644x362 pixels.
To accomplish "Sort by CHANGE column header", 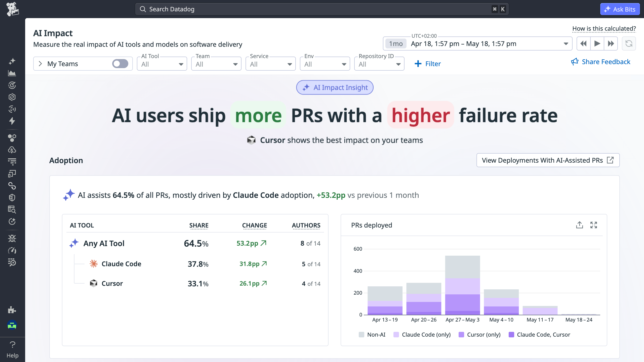I will (x=255, y=225).
